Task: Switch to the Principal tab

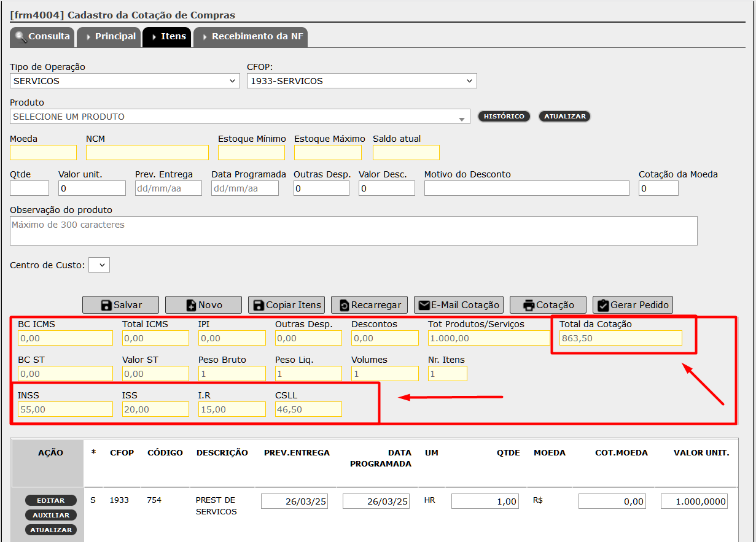Action: pyautogui.click(x=109, y=37)
